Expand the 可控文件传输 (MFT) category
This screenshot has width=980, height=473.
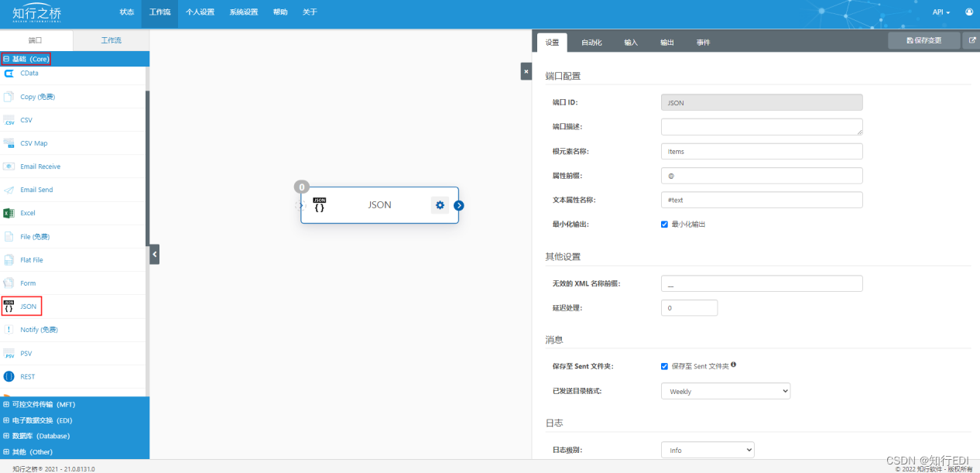[x=75, y=404]
